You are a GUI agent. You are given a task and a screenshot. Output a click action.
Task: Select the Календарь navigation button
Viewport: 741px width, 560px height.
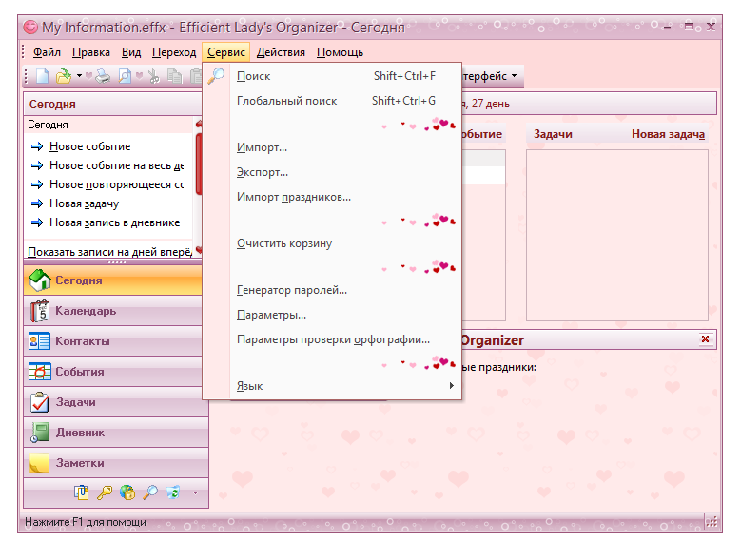tap(115, 311)
